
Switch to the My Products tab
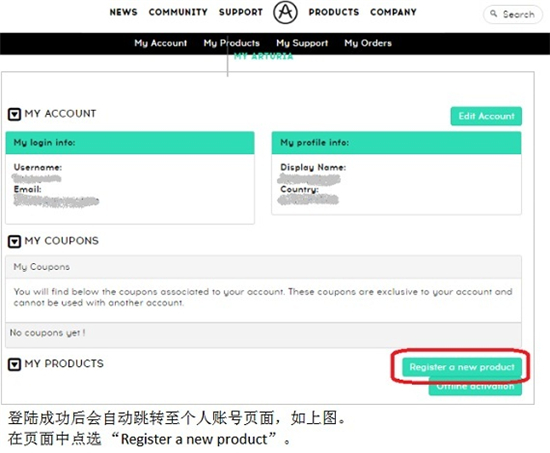tap(232, 43)
